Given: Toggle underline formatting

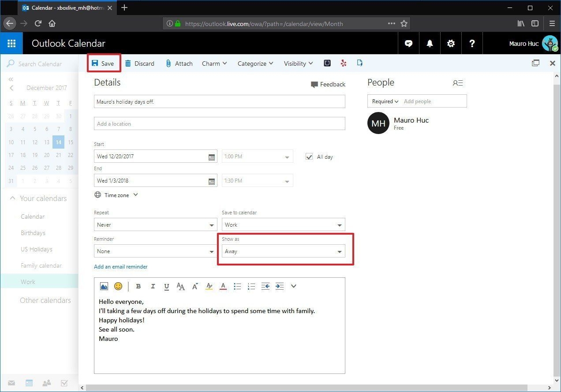Looking at the screenshot, I should coord(166,287).
